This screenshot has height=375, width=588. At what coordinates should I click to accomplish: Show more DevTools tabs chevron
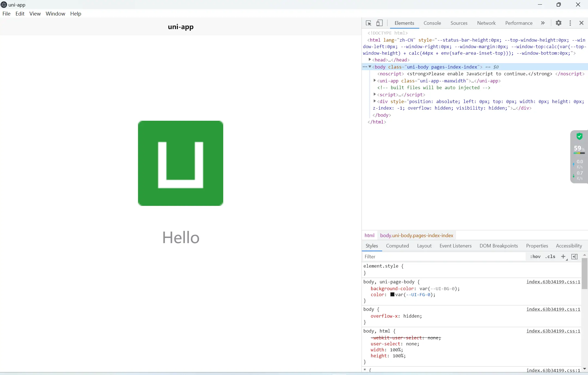pyautogui.click(x=543, y=23)
